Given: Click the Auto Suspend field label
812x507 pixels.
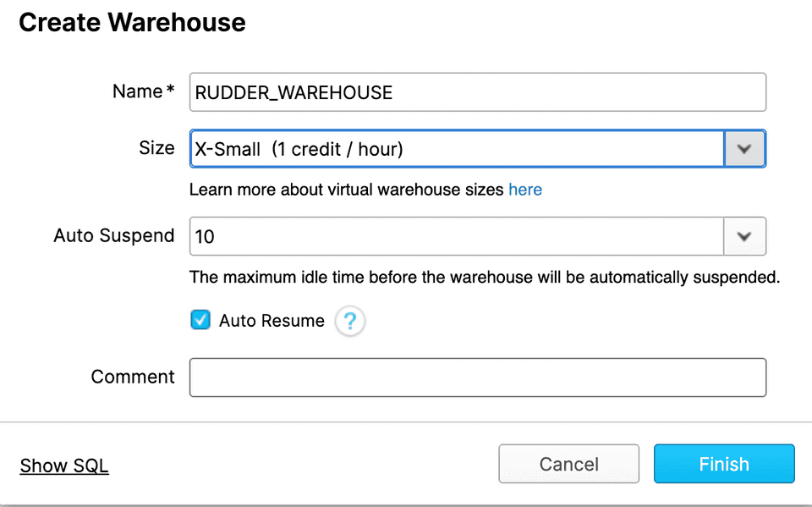Looking at the screenshot, I should (x=114, y=235).
